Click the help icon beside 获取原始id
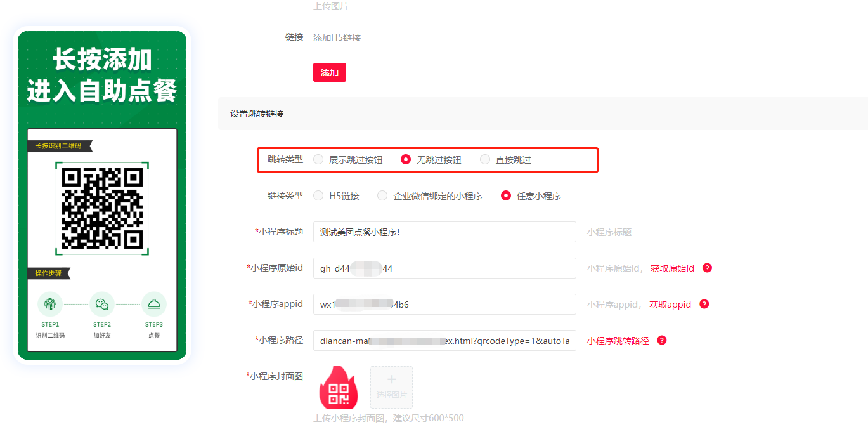This screenshot has height=427, width=868. (708, 268)
